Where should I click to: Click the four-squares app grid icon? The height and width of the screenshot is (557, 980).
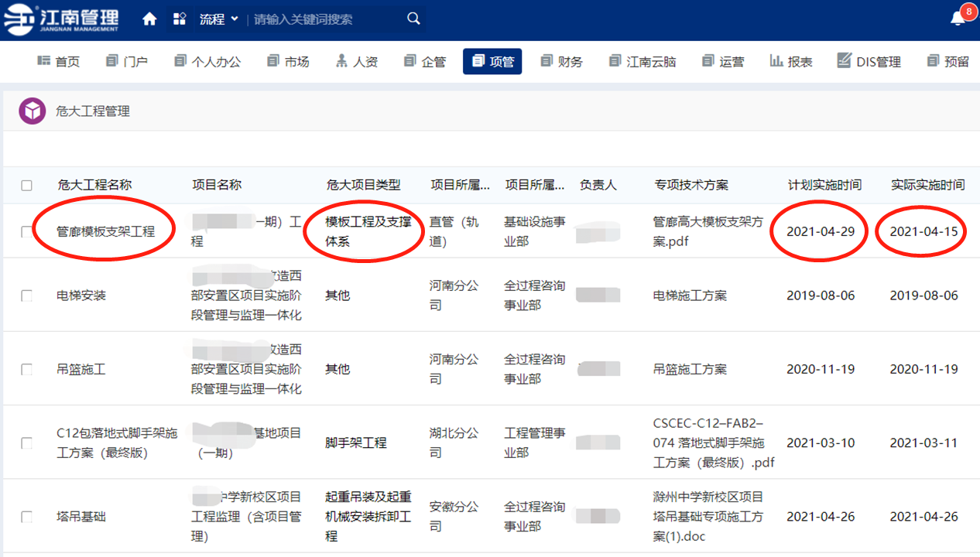tap(180, 19)
